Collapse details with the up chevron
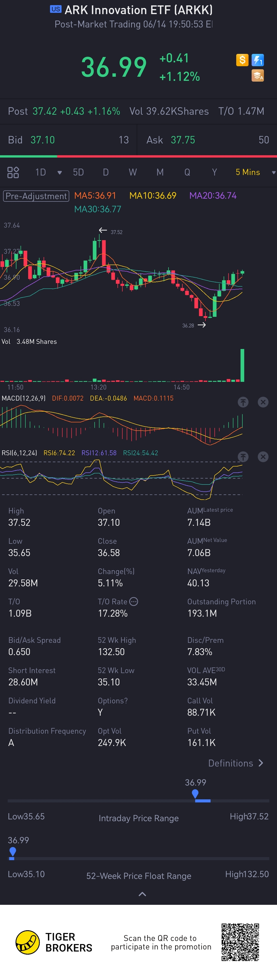The image size is (277, 980). coord(142,894)
